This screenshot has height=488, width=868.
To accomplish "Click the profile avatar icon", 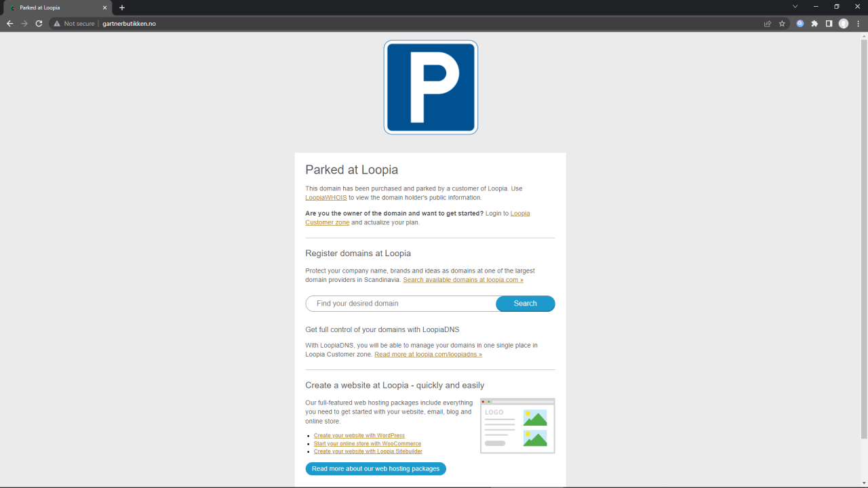I will tap(844, 23).
